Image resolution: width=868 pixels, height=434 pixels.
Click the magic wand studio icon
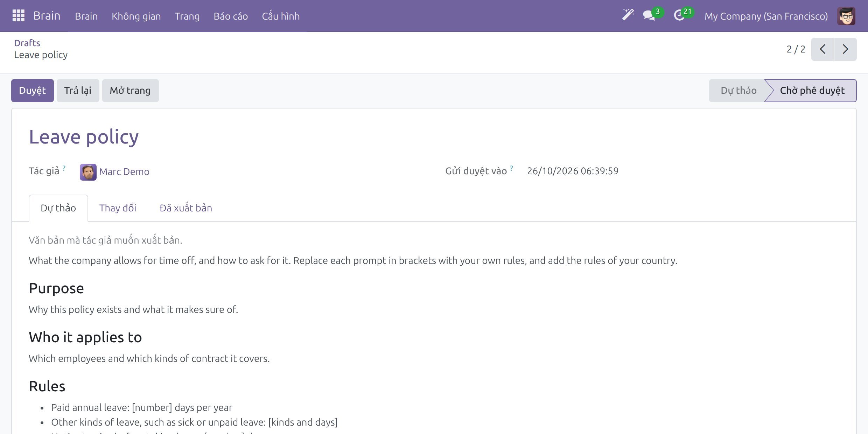(628, 15)
